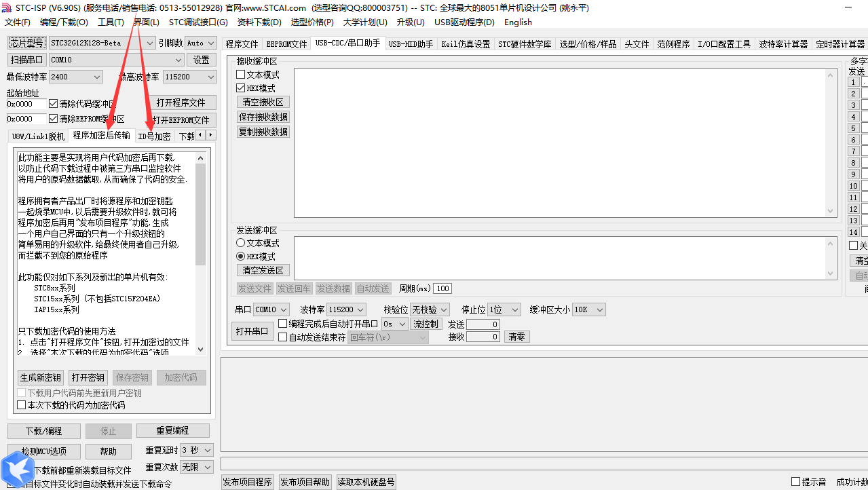Viewport: 868px width, 490px height.
Task: Open the 文件(F) menu
Action: (18, 22)
